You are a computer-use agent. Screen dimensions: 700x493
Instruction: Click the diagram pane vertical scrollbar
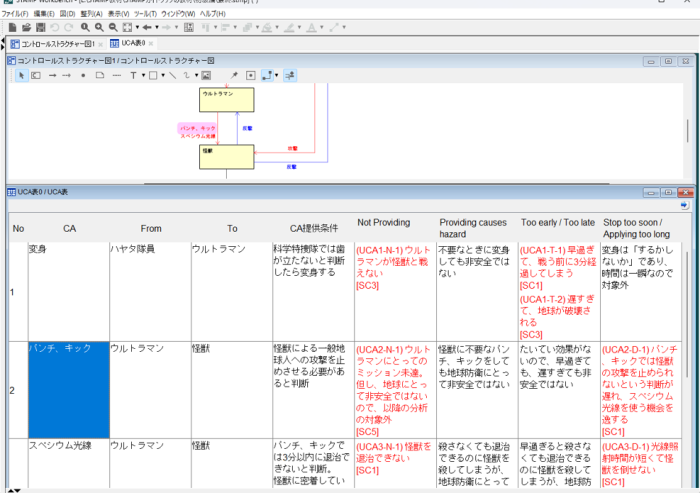pos(688,131)
